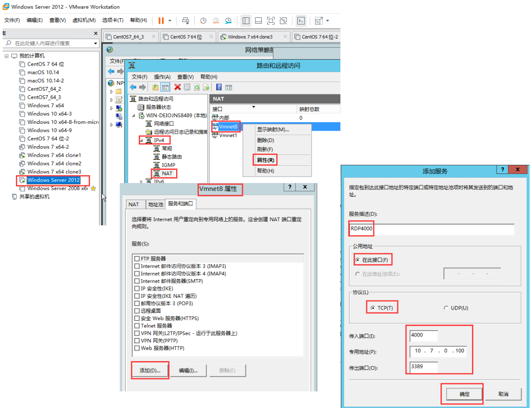The image size is (532, 408).
Task: Click the 接口 column header sort arrow
Action: [x=253, y=107]
